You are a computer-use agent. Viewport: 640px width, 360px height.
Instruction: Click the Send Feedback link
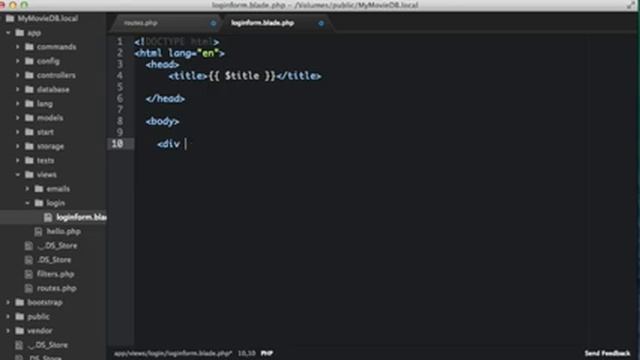click(607, 353)
